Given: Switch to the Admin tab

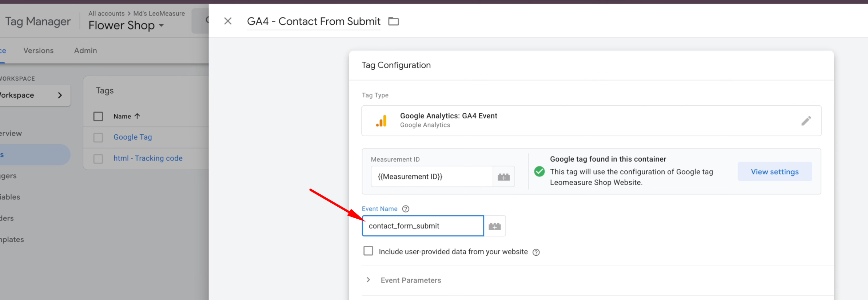Looking at the screenshot, I should tap(85, 50).
